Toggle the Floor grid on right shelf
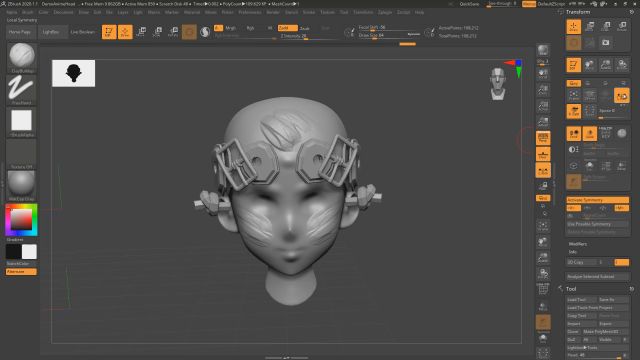Viewport: 640px width, 360px height. 543,154
